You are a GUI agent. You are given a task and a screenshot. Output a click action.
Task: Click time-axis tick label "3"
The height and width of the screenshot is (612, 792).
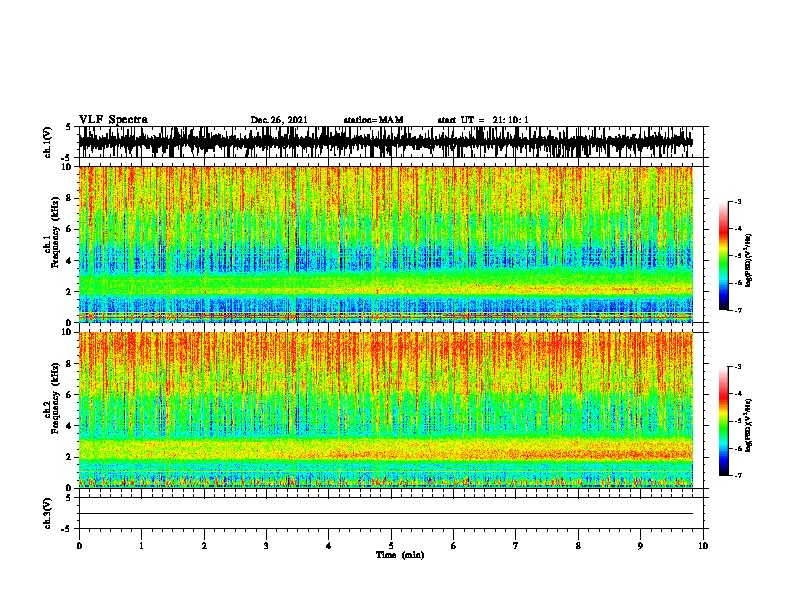266,546
